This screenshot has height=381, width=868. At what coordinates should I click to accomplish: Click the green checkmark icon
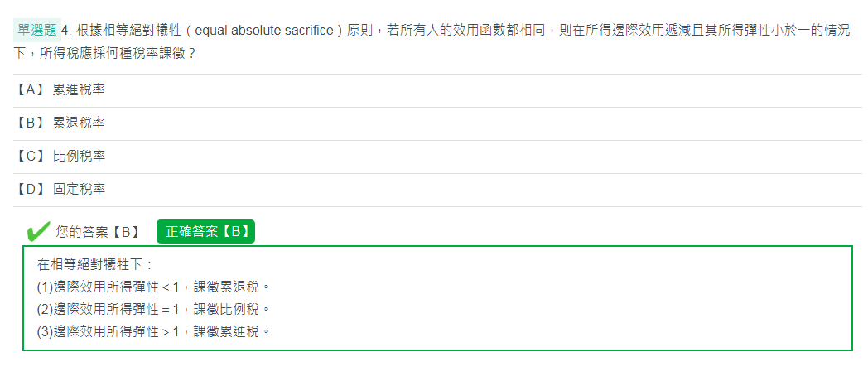(37, 231)
